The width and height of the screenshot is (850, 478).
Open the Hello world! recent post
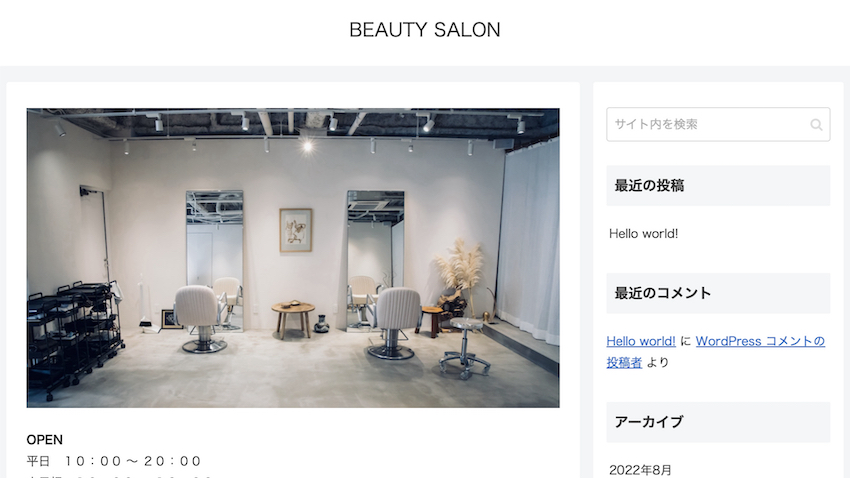643,234
